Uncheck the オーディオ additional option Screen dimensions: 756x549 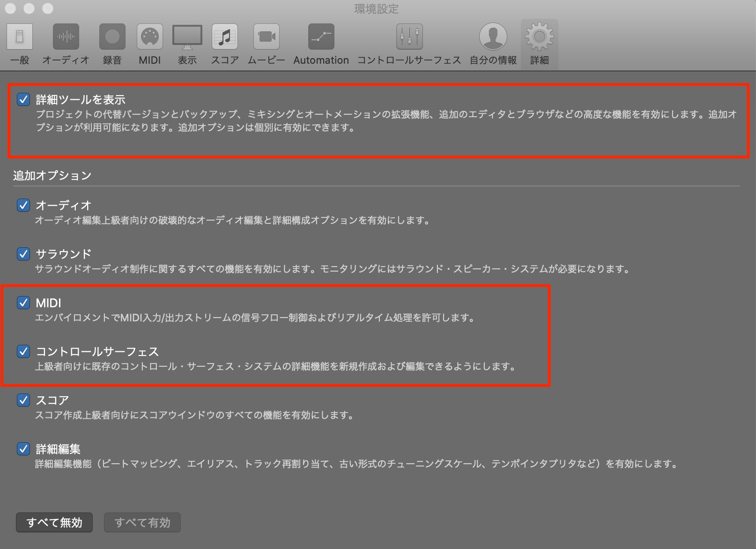(x=23, y=205)
